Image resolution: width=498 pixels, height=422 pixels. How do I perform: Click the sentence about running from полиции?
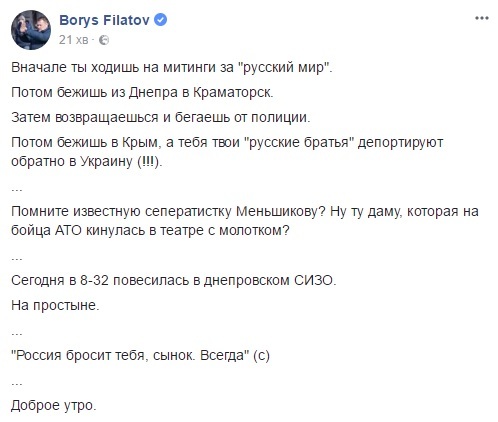[x=160, y=117]
